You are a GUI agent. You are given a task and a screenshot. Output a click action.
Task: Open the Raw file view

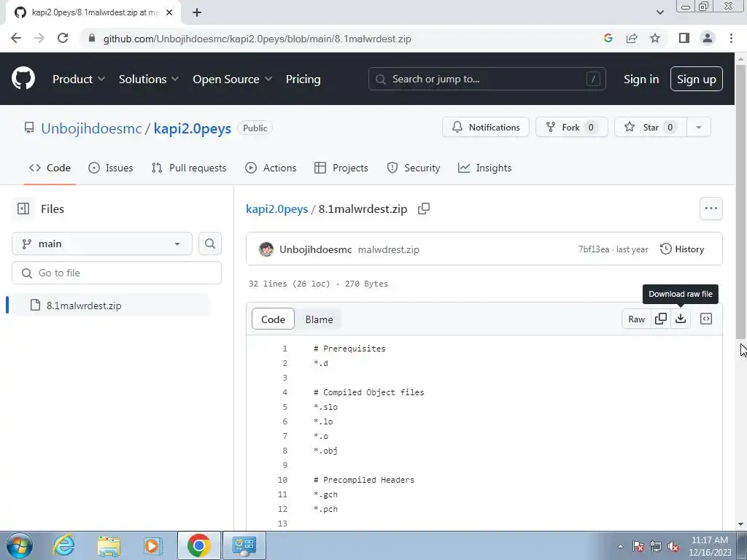tap(636, 319)
